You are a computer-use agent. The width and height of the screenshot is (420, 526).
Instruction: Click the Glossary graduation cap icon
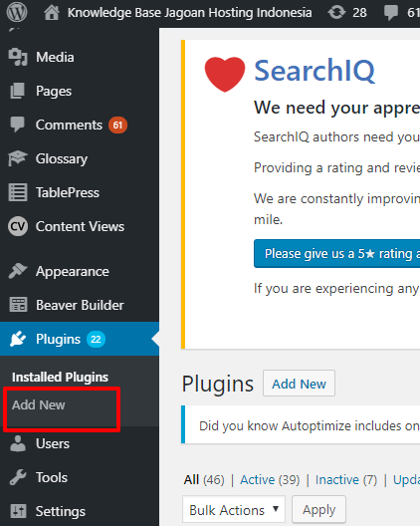click(18, 158)
